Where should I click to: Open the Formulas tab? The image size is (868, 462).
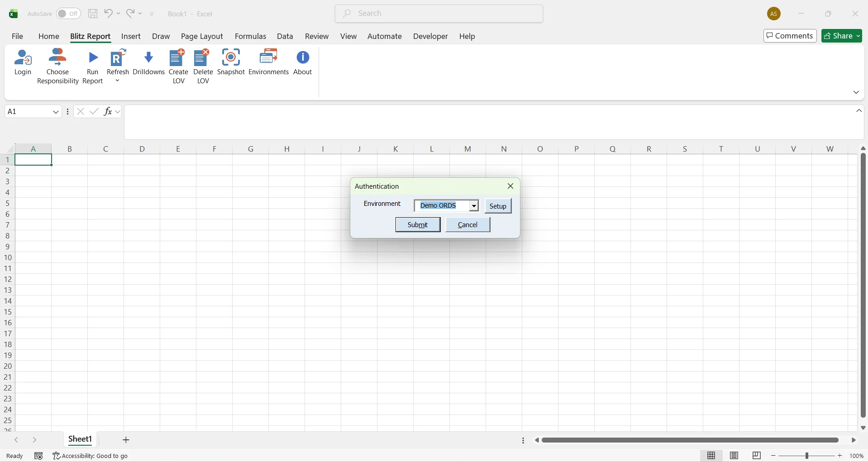[251, 36]
